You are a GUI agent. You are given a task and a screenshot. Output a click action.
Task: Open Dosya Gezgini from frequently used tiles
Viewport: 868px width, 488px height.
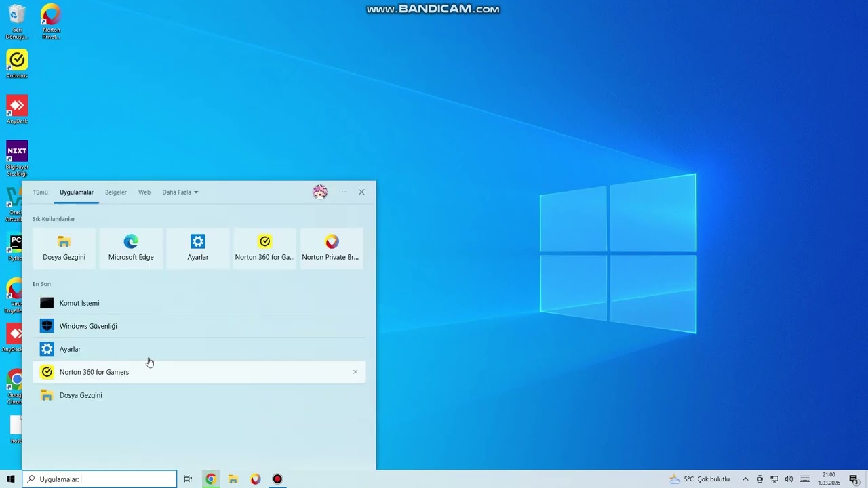pyautogui.click(x=64, y=248)
